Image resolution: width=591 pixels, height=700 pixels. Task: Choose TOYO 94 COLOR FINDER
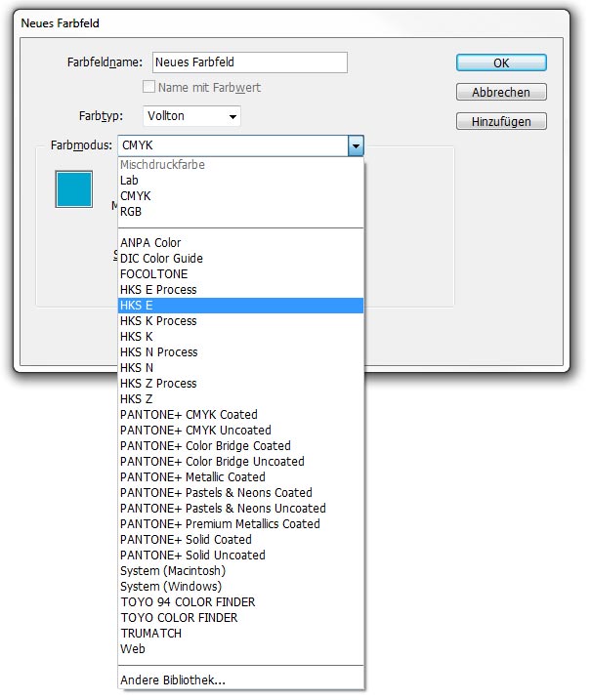click(240, 602)
